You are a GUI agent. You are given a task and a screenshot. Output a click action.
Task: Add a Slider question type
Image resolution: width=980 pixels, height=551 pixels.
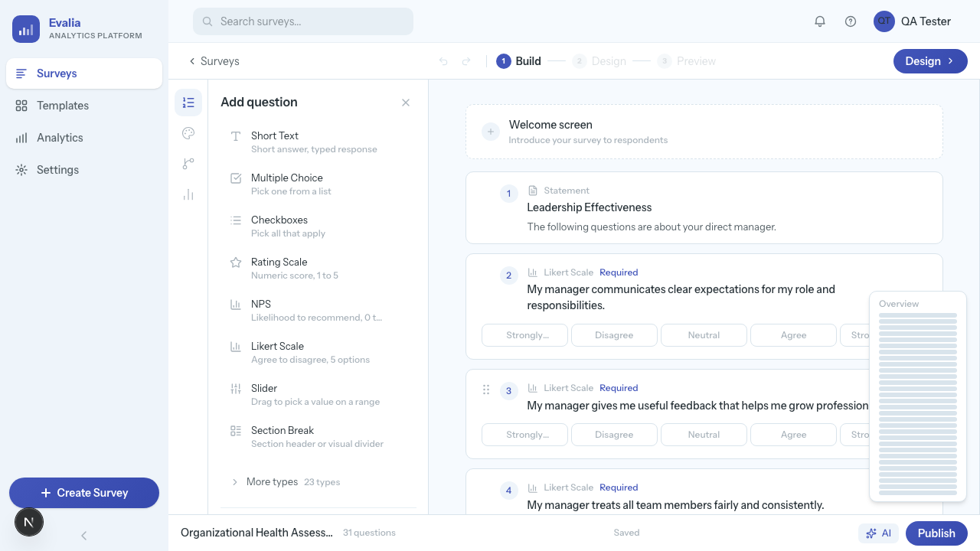tap(318, 394)
